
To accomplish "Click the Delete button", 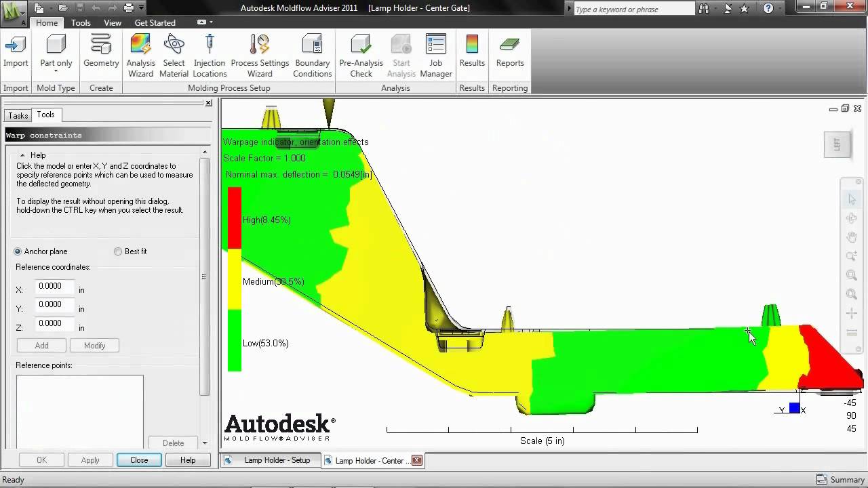I will [173, 443].
